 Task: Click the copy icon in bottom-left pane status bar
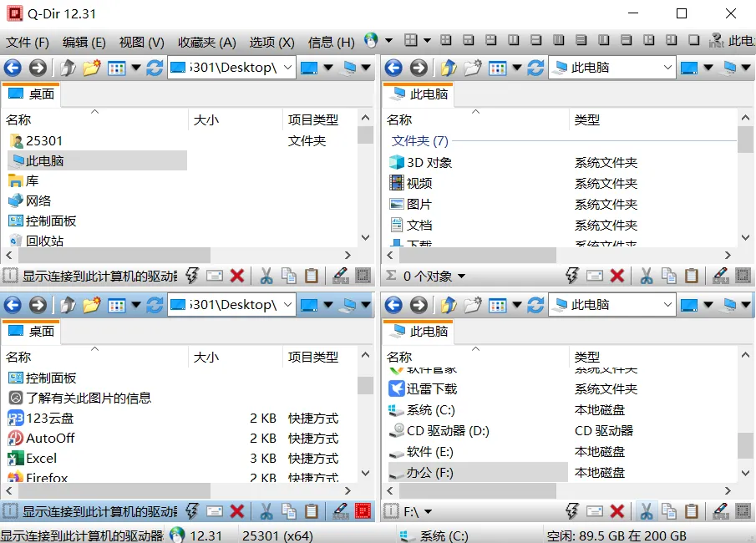[x=289, y=511]
